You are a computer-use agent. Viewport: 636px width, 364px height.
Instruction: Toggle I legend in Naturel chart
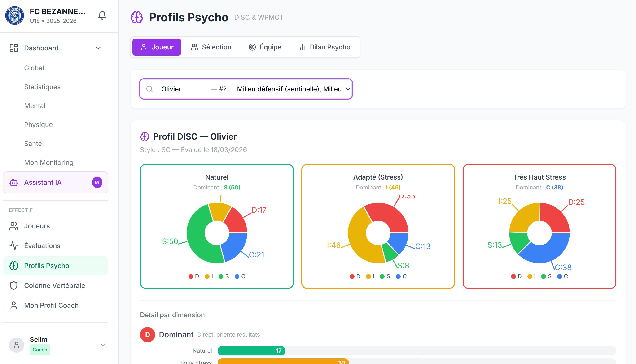[x=209, y=276]
